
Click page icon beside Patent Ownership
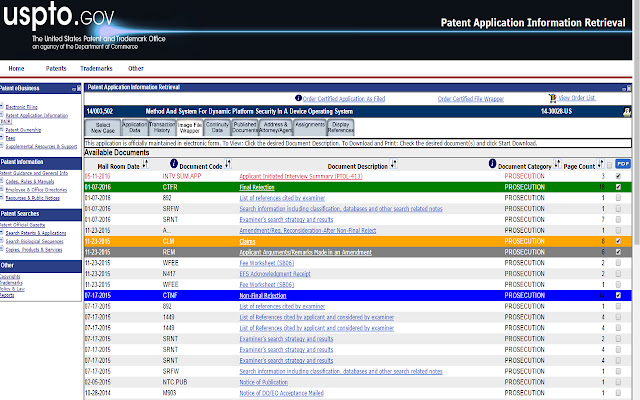(2, 129)
